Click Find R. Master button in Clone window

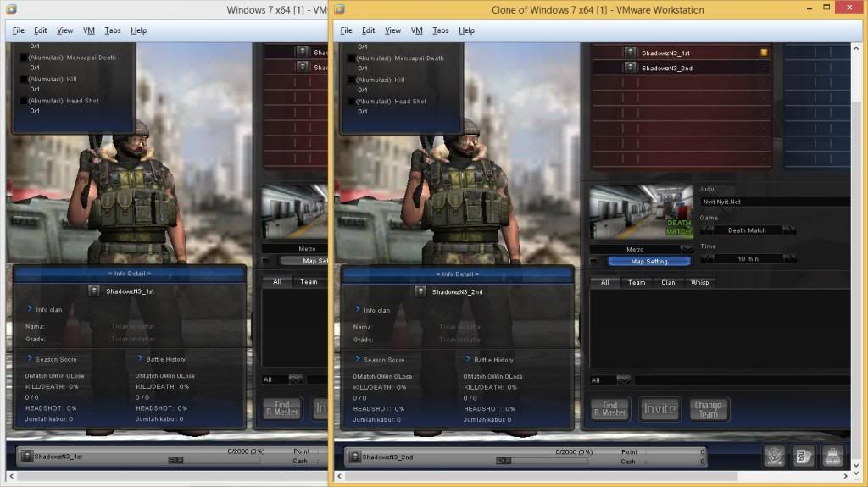pyautogui.click(x=609, y=409)
